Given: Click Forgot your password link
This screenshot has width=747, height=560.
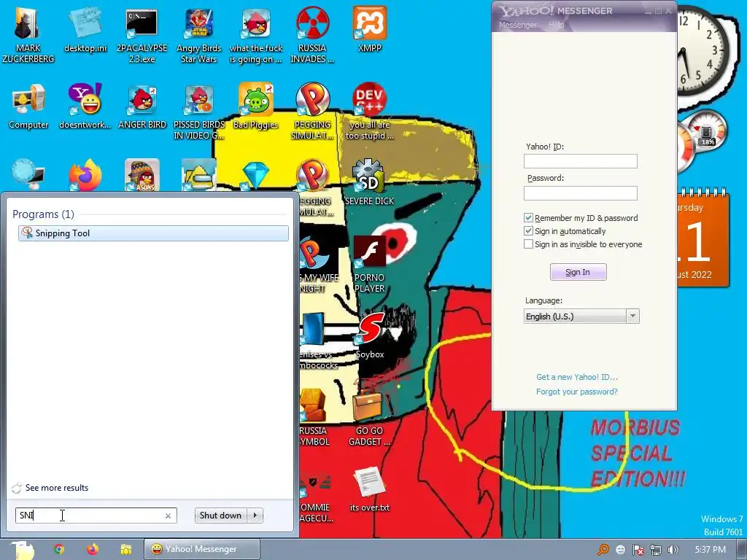Looking at the screenshot, I should pyautogui.click(x=577, y=392).
